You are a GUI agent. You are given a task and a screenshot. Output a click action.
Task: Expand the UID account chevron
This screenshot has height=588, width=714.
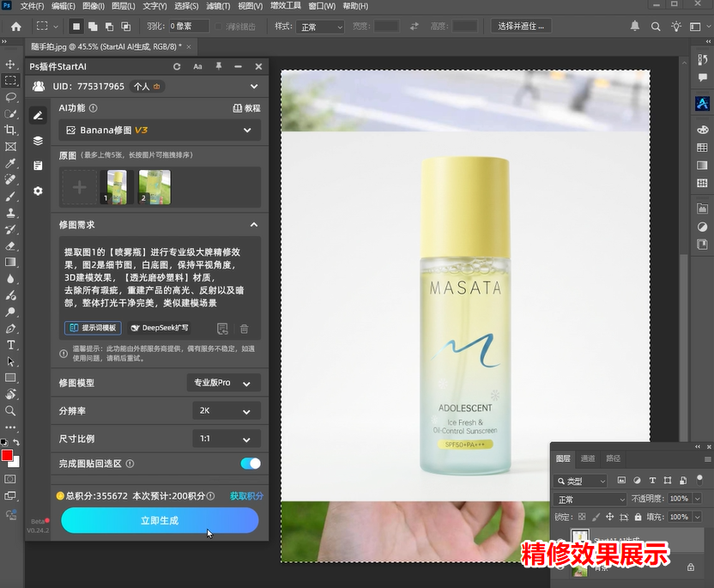coord(254,86)
